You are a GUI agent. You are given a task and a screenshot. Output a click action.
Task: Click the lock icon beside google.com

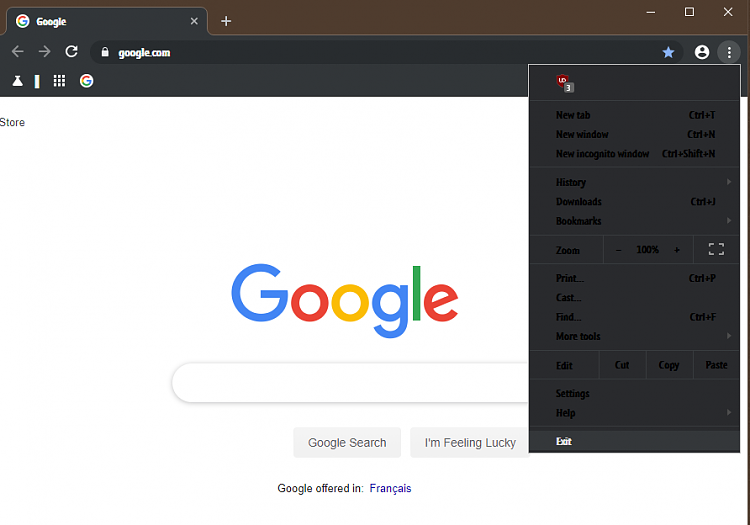(105, 52)
